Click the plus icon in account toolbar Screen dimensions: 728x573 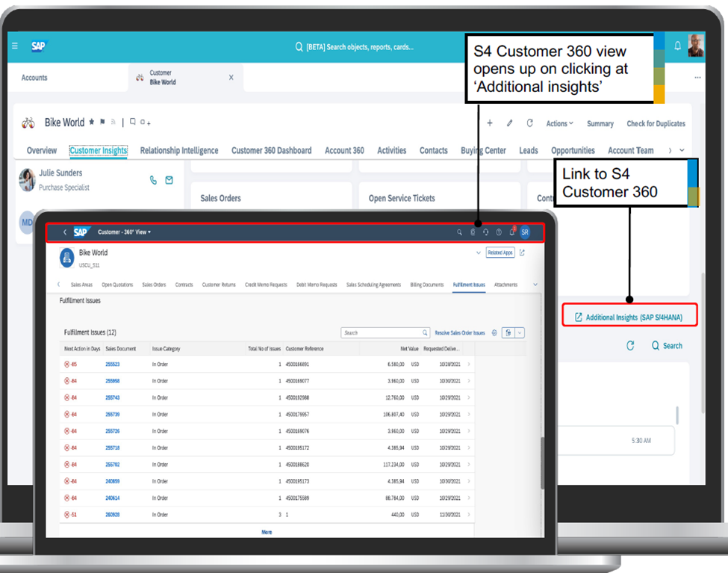tap(490, 123)
